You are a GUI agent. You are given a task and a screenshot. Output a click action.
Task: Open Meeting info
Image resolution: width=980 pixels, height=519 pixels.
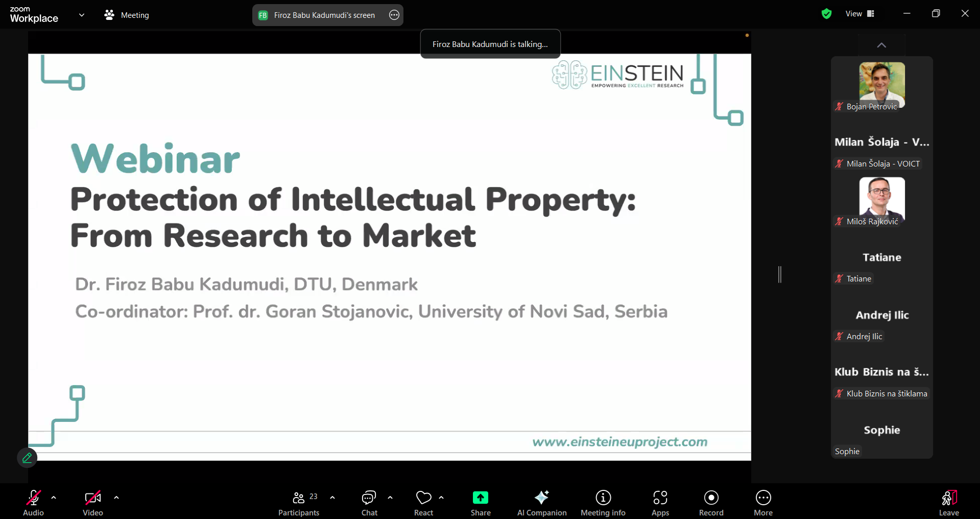point(603,503)
